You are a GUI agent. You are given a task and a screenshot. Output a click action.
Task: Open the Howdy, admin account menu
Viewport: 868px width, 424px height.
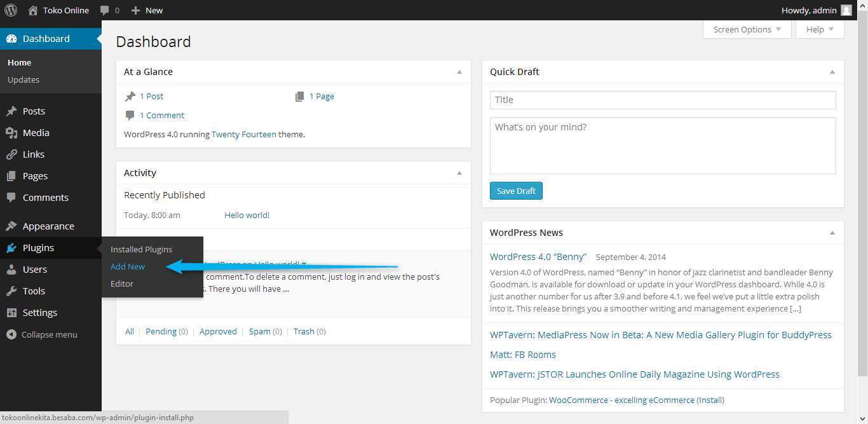817,10
